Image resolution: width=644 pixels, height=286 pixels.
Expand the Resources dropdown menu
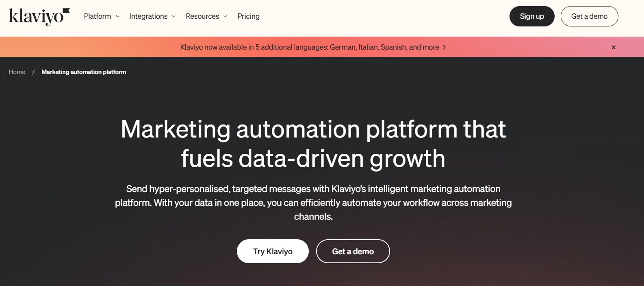[206, 16]
